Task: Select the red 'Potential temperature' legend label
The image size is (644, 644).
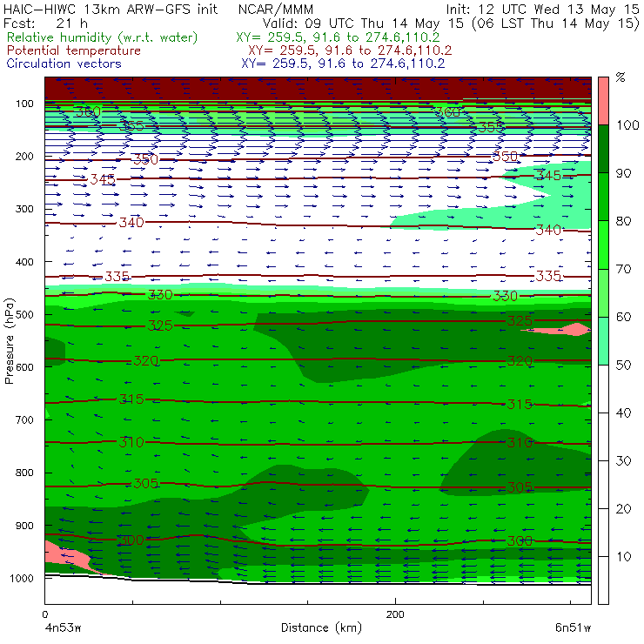Action: click(73, 50)
